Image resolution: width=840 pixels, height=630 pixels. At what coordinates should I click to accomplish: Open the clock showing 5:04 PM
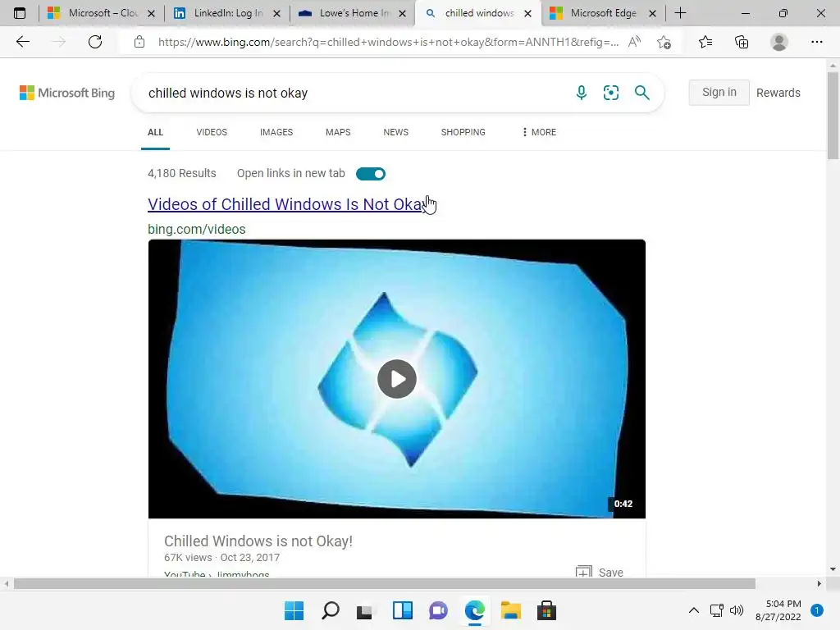click(778, 610)
